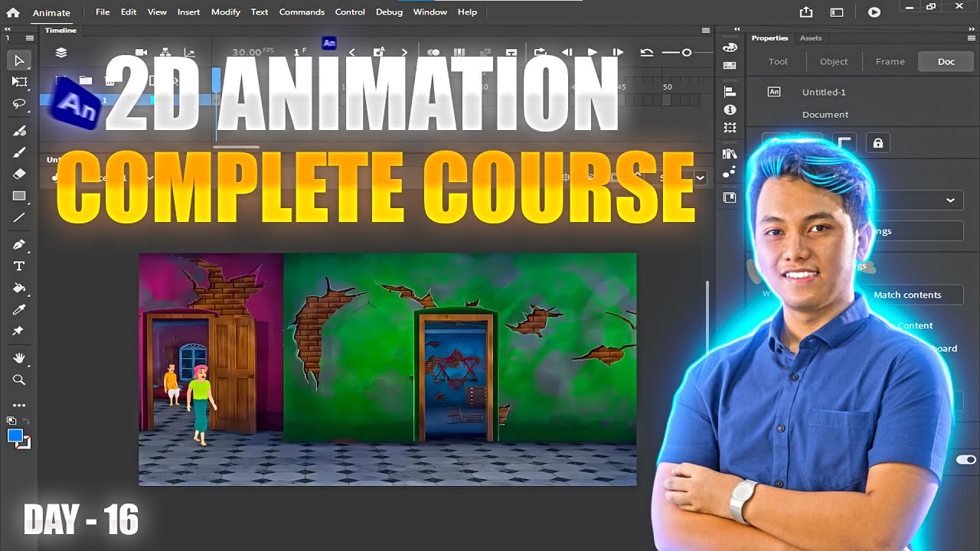The height and width of the screenshot is (551, 980).
Task: Click the Test Movie play icon
Action: click(x=874, y=12)
